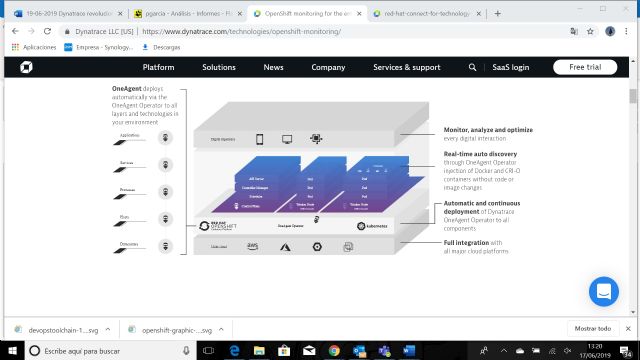Open the News menu
This screenshot has height=360, width=640.
point(273,67)
